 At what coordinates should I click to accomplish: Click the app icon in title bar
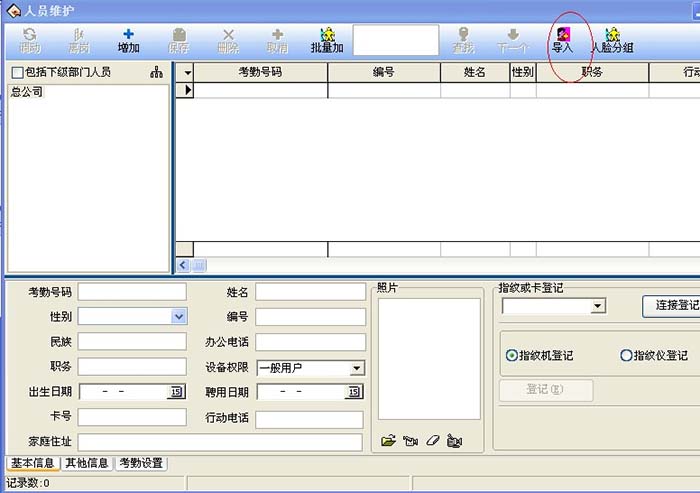click(14, 10)
